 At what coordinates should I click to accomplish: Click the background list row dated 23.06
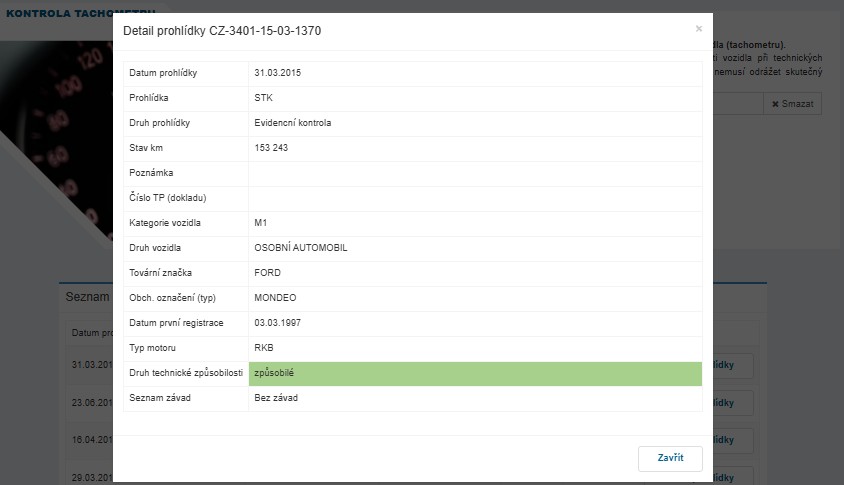coord(92,403)
